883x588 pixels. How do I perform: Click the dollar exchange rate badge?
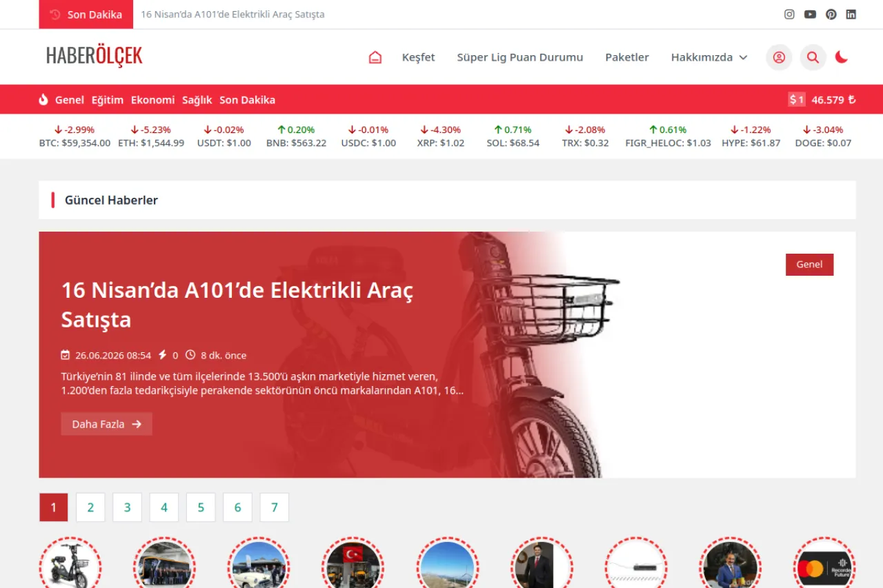pyautogui.click(x=797, y=99)
